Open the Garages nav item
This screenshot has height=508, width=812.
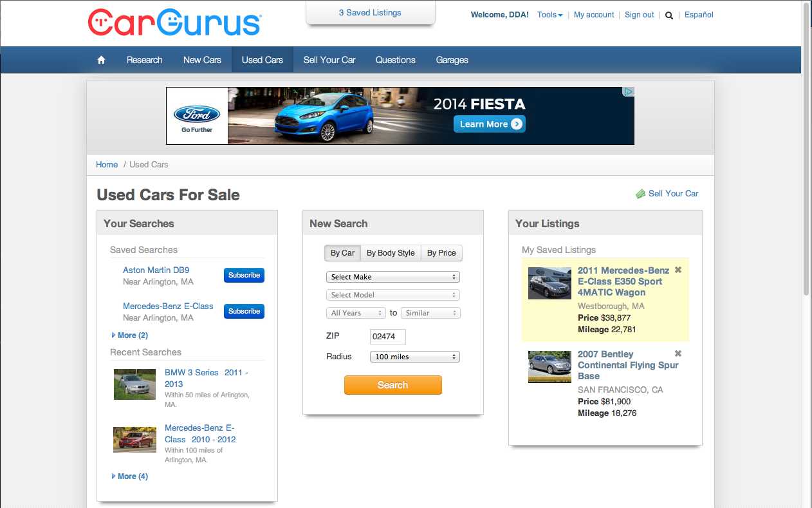(452, 60)
